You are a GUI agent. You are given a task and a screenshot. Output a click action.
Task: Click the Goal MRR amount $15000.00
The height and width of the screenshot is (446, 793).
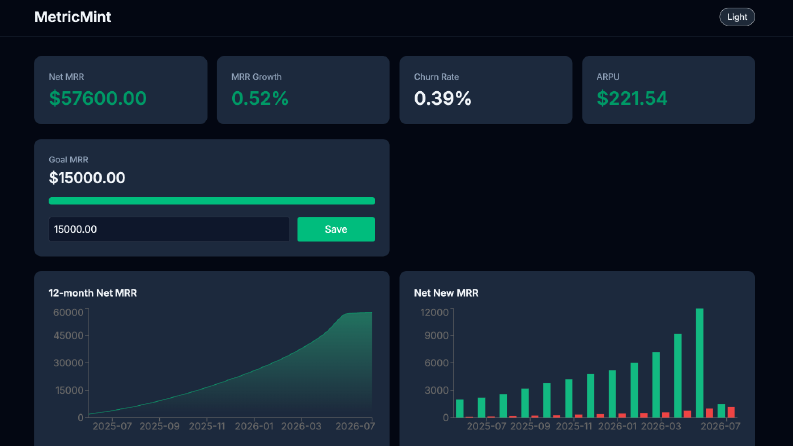point(87,177)
